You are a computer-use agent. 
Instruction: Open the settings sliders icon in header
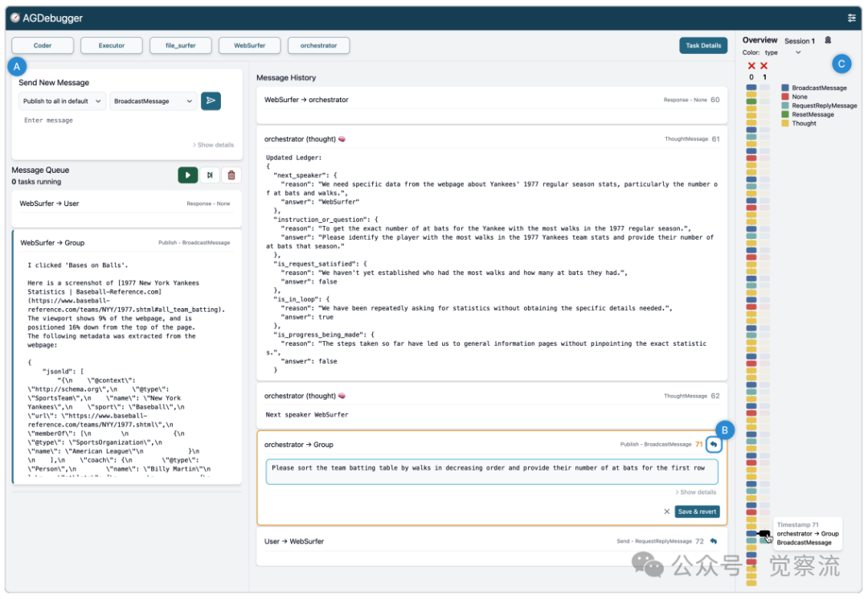coord(851,18)
